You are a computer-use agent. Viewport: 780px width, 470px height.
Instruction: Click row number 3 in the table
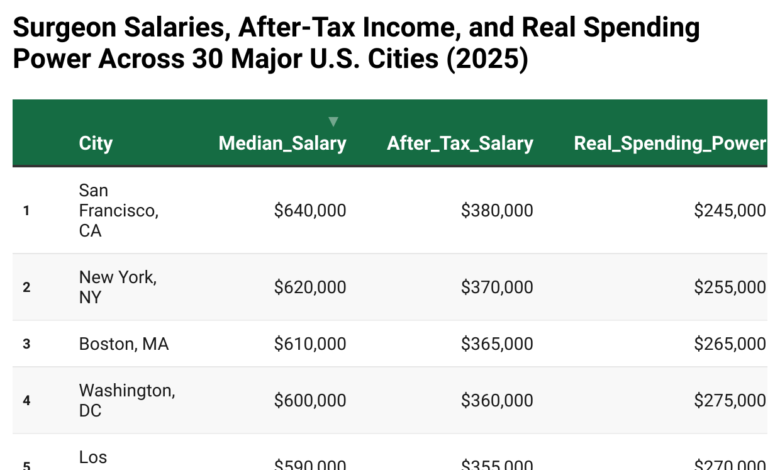[27, 344]
